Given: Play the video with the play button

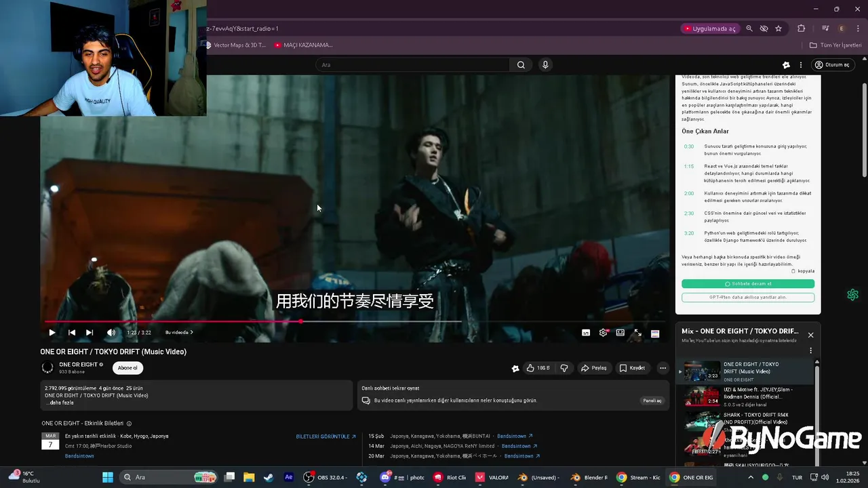Looking at the screenshot, I should pos(52,333).
